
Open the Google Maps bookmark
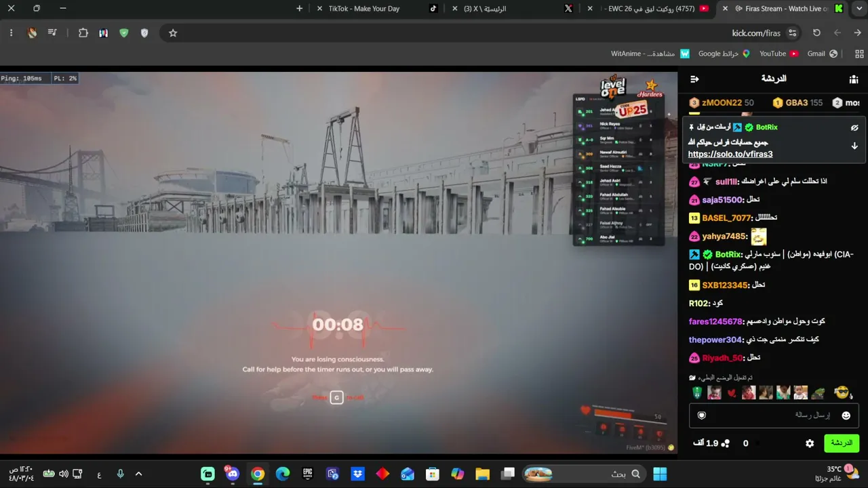pyautogui.click(x=724, y=54)
